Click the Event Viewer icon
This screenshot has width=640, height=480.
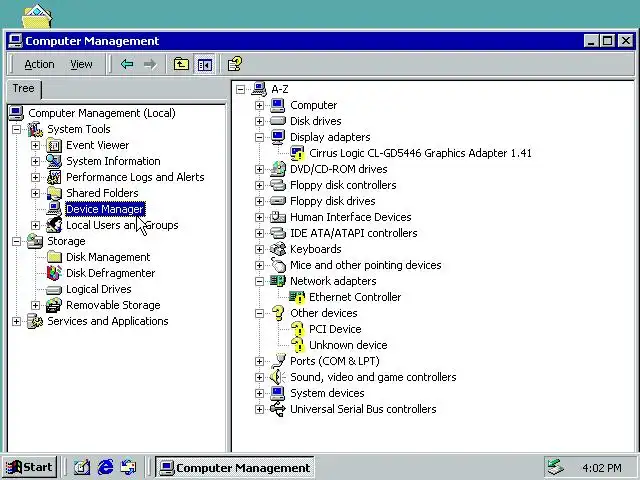pos(54,145)
